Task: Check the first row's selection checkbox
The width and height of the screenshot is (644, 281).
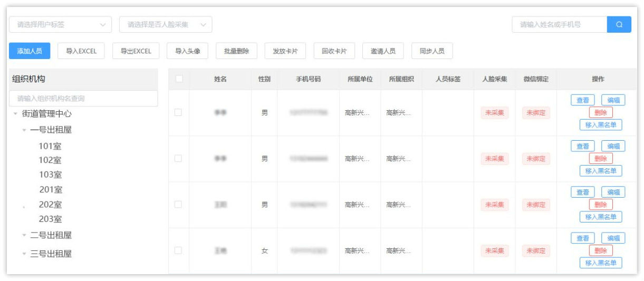Action: 178,112
